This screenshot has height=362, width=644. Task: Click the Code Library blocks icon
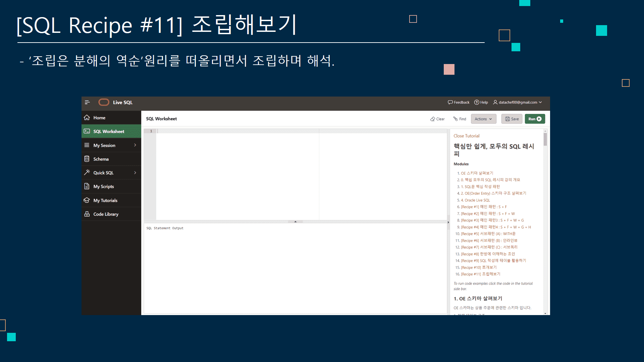click(x=87, y=214)
